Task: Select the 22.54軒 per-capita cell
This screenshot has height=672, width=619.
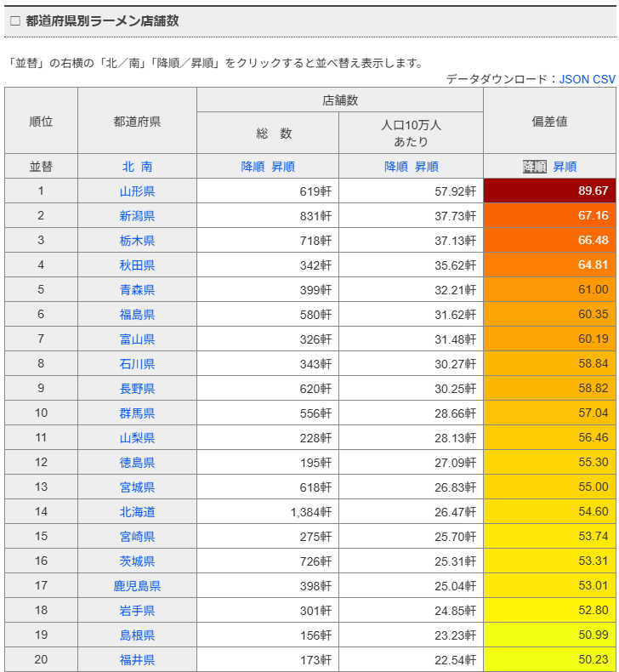Action: click(412, 659)
